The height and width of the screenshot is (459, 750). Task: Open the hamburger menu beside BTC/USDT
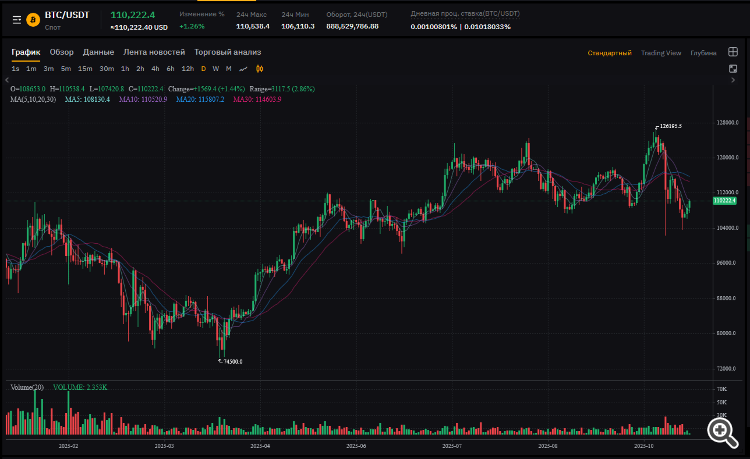pos(17,20)
